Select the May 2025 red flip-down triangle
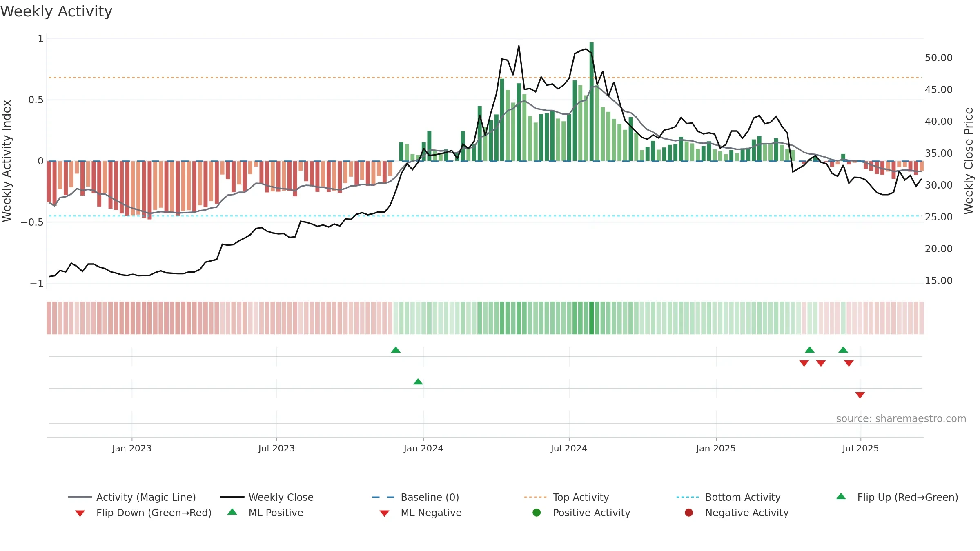 coord(821,363)
